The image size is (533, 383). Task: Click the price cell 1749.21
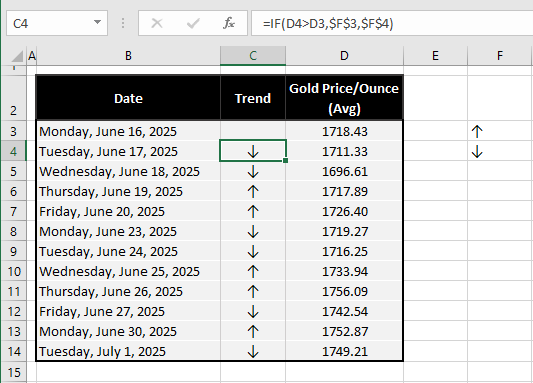click(x=344, y=351)
